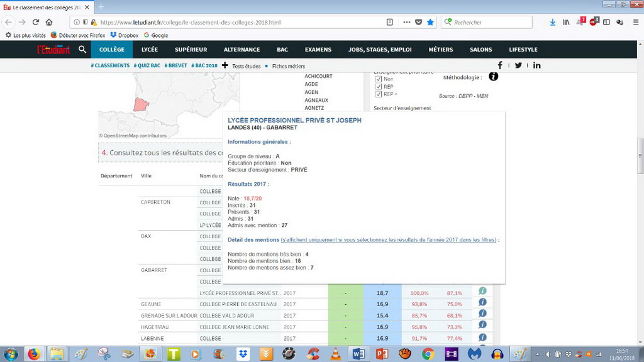Screen dimensions: 644x362
Task: Focus the Rechercher search box
Action: (x=487, y=22)
